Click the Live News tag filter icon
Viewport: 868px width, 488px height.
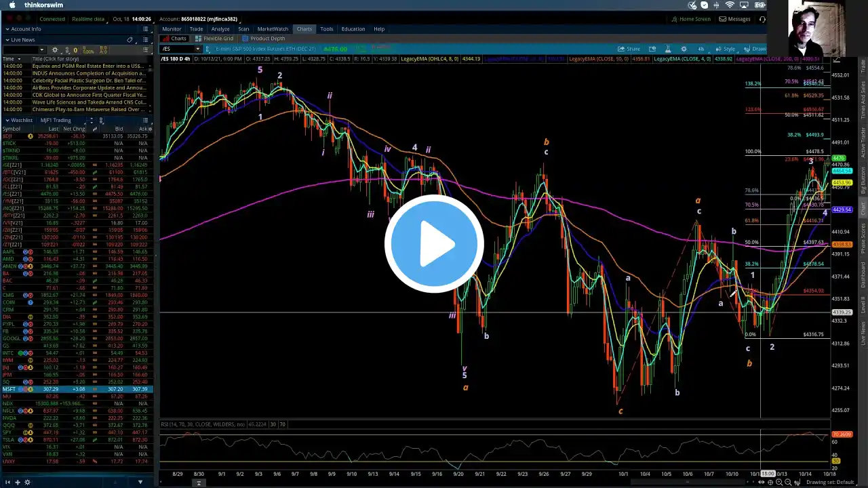[x=130, y=40]
